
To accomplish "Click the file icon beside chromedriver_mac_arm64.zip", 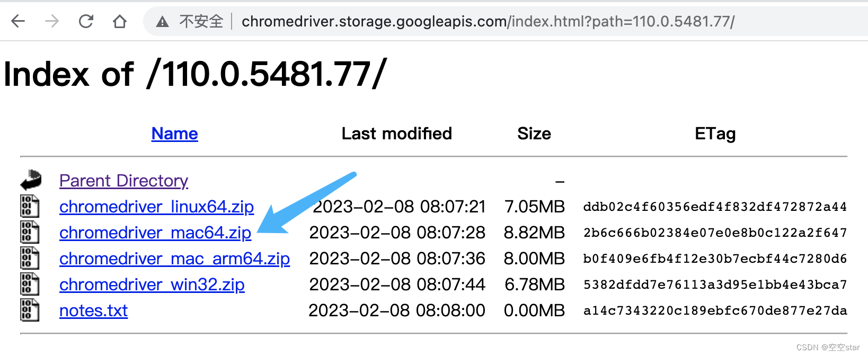I will (30, 258).
